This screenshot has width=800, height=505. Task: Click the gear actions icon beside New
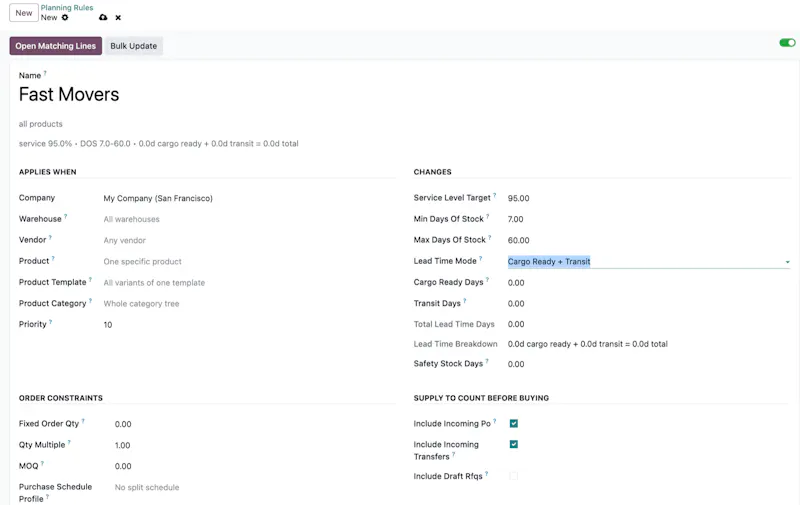coord(65,17)
